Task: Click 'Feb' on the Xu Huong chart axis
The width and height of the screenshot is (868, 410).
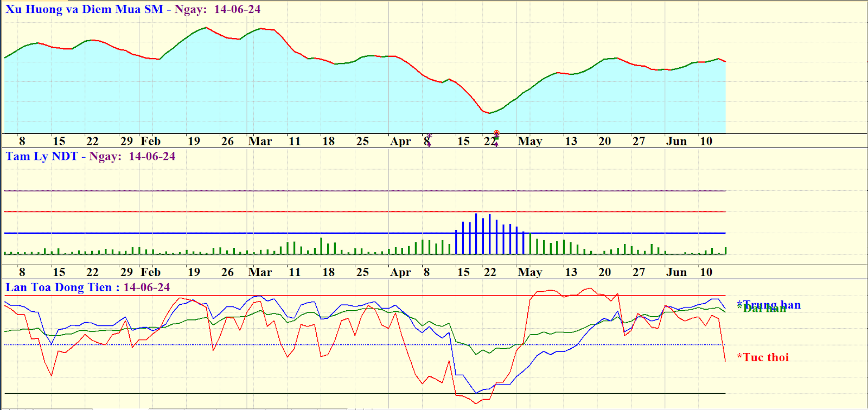Action: [151, 141]
